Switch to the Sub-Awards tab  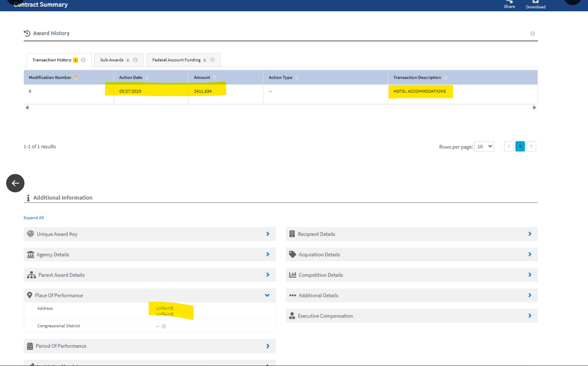coord(119,60)
